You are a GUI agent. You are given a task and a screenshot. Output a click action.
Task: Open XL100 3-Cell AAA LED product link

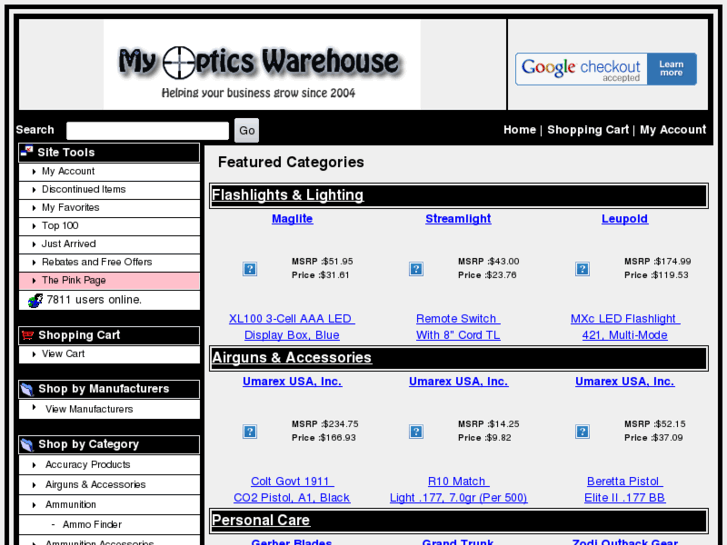point(292,327)
